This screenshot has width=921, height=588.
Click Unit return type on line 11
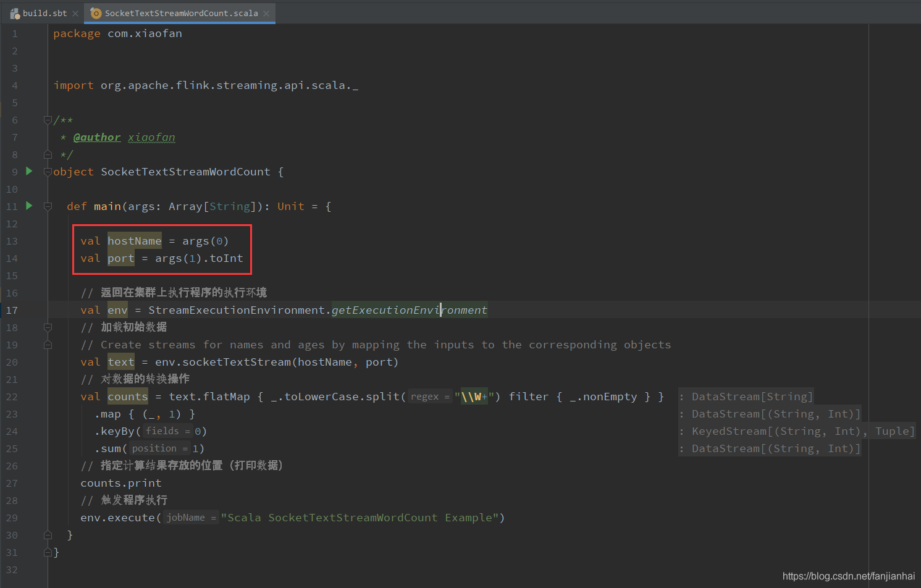(291, 206)
